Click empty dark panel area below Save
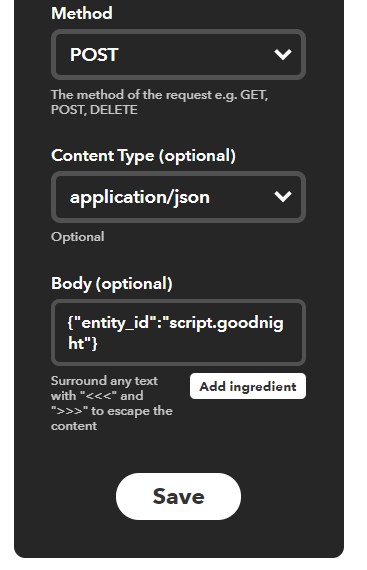The image size is (367, 570). point(178,540)
